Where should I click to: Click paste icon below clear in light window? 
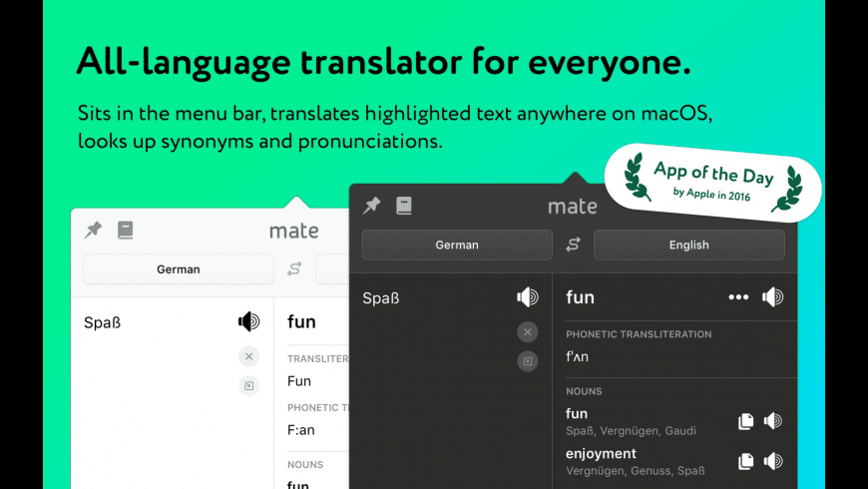pyautogui.click(x=249, y=385)
